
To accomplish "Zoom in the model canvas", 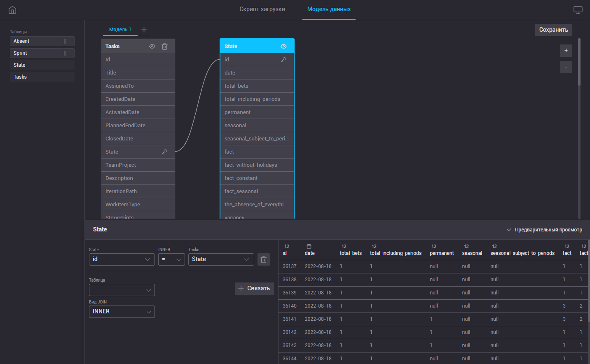I will point(566,50).
